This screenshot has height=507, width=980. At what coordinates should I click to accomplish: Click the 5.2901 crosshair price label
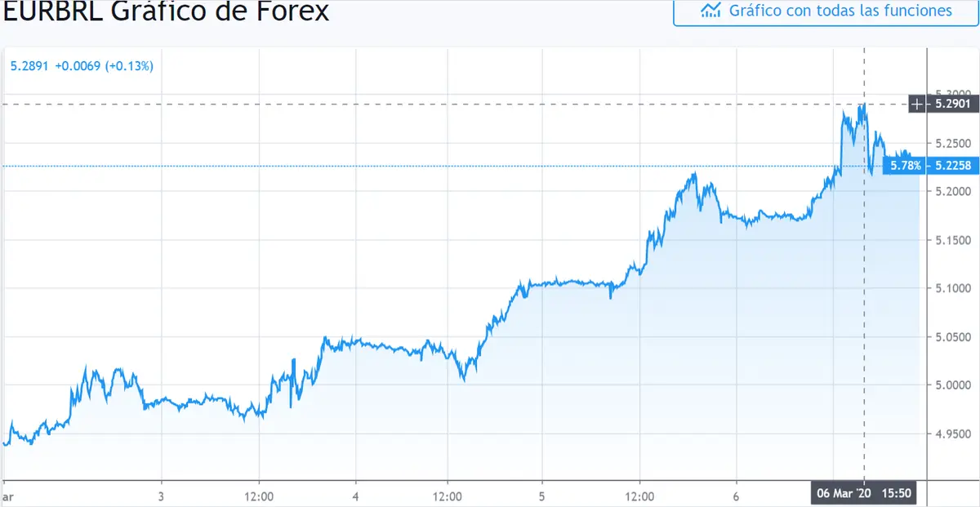click(942, 104)
